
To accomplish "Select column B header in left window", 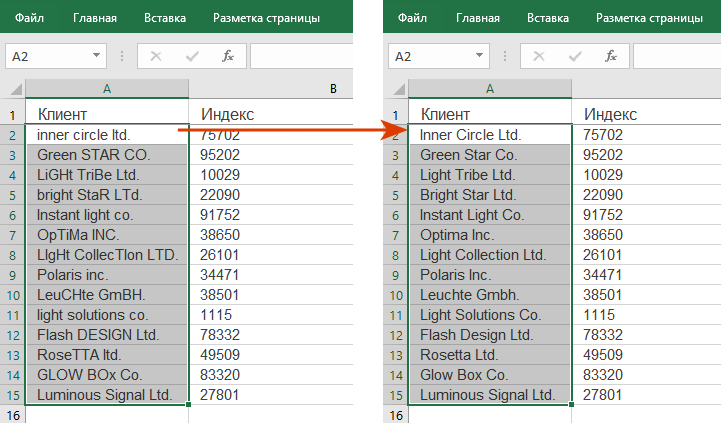I will coord(270,89).
